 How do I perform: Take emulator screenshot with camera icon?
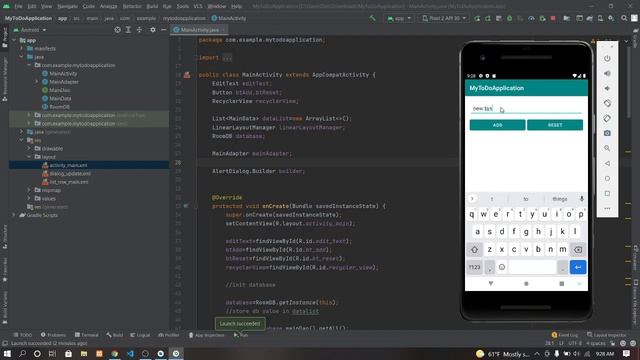(x=607, y=133)
